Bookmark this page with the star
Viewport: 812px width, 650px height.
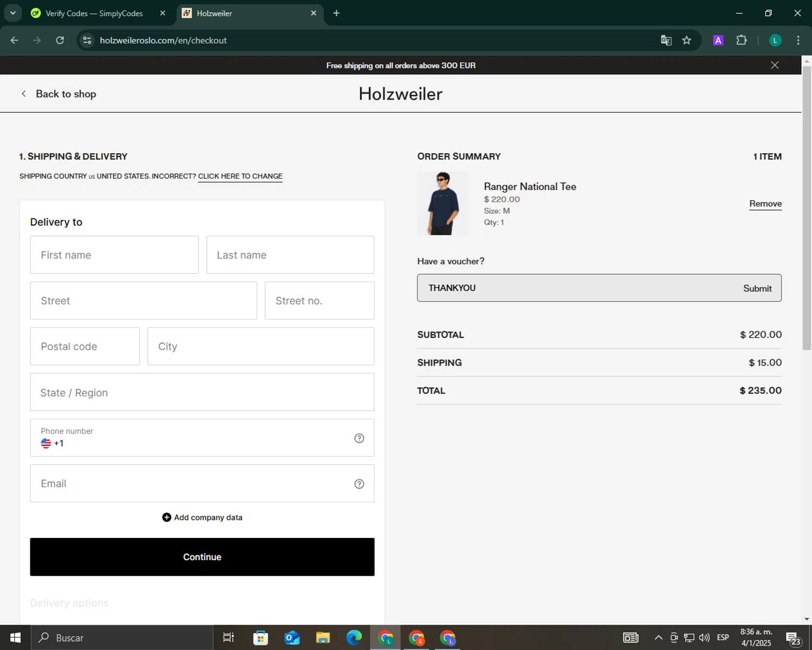click(x=686, y=40)
